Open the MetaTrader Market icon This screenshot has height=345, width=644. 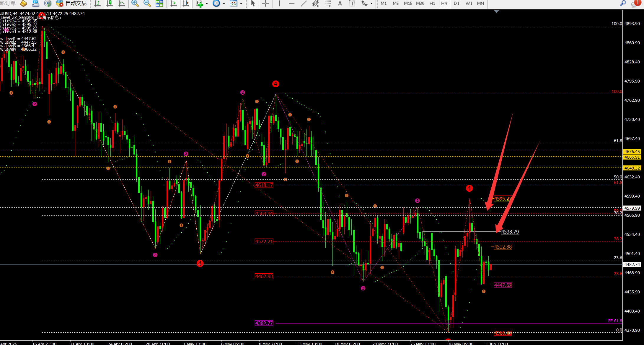coord(23,4)
